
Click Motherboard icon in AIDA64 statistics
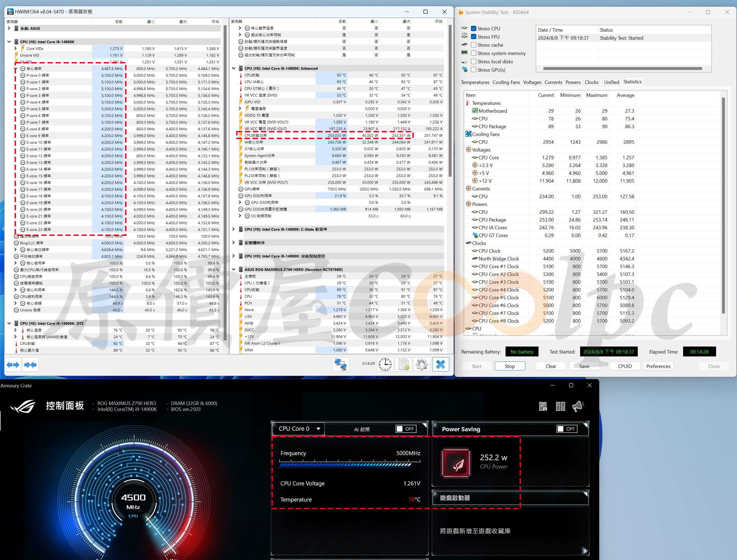pos(475,111)
